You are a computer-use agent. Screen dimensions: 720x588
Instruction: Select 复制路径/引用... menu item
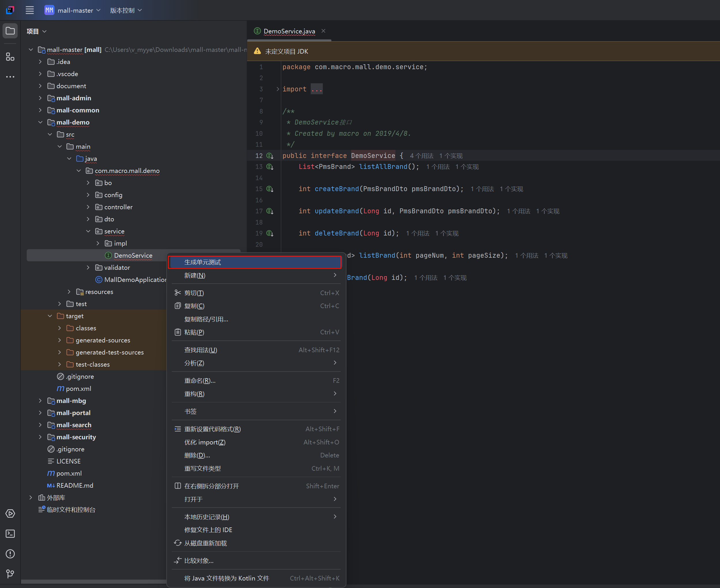(256, 319)
